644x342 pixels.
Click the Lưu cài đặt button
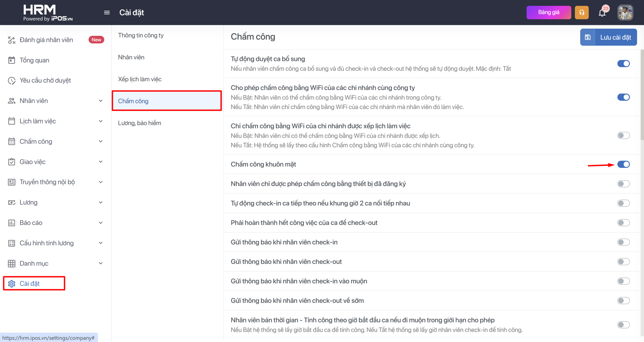tap(608, 37)
